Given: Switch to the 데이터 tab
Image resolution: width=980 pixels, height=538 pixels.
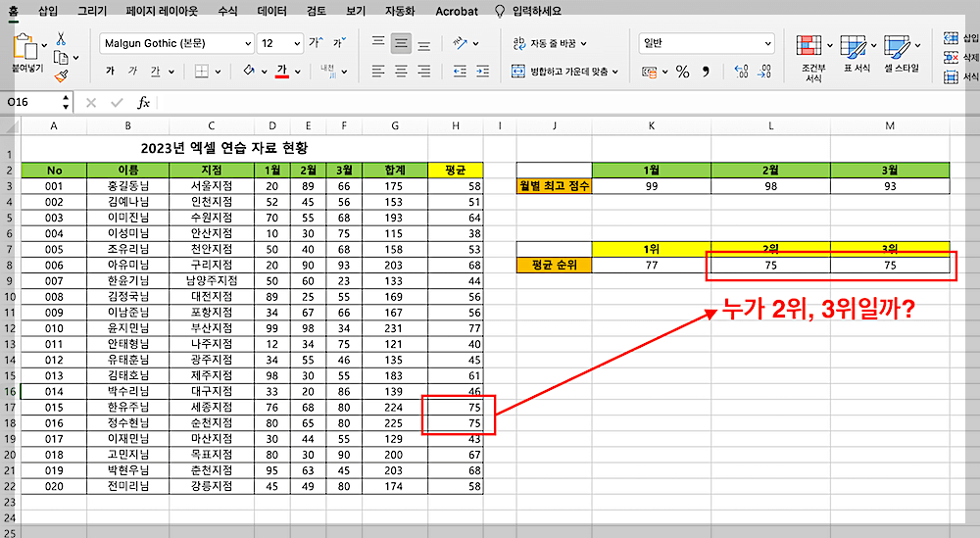Looking at the screenshot, I should click(x=271, y=11).
